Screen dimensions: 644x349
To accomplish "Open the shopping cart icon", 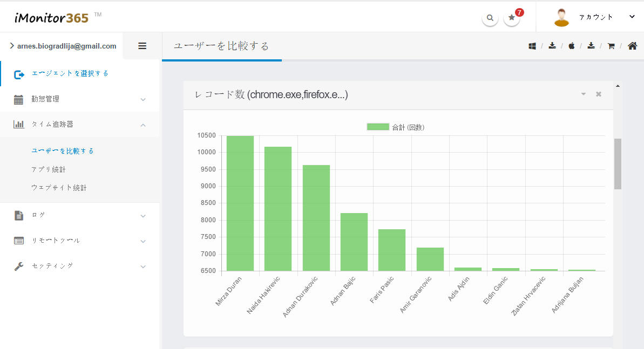I will click(611, 46).
